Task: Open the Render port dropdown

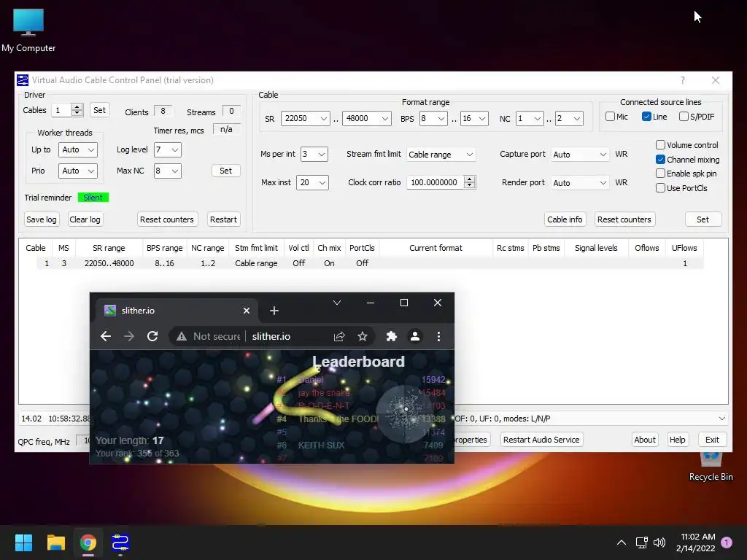Action: pyautogui.click(x=580, y=183)
